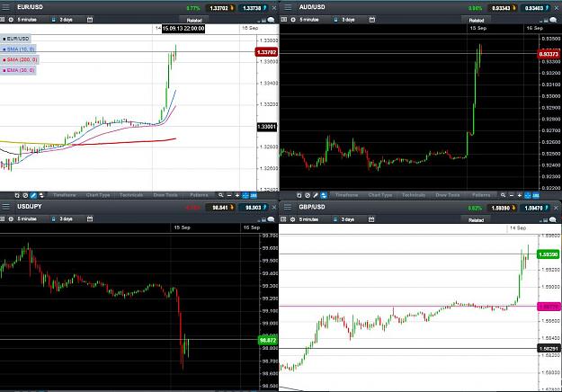Viewport: 562px width, 392px height.
Task: Open the 5 minutes interval dropdown in AUD/USD
Action: [x=309, y=20]
